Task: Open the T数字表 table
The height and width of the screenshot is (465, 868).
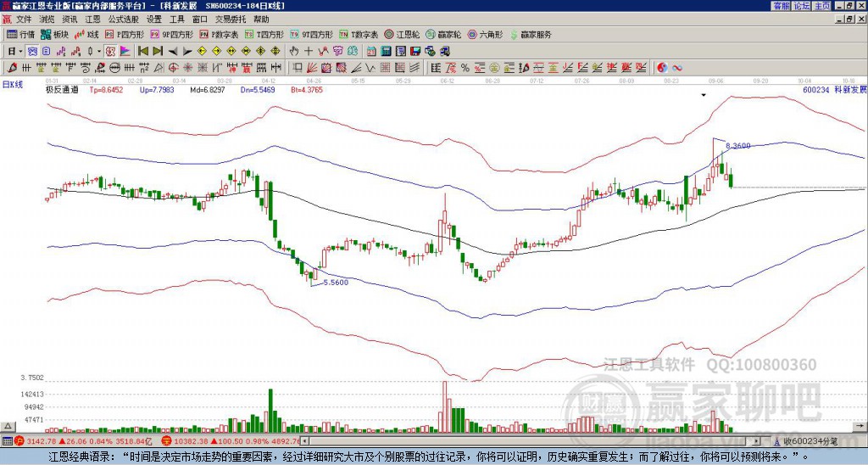Action: pyautogui.click(x=359, y=34)
